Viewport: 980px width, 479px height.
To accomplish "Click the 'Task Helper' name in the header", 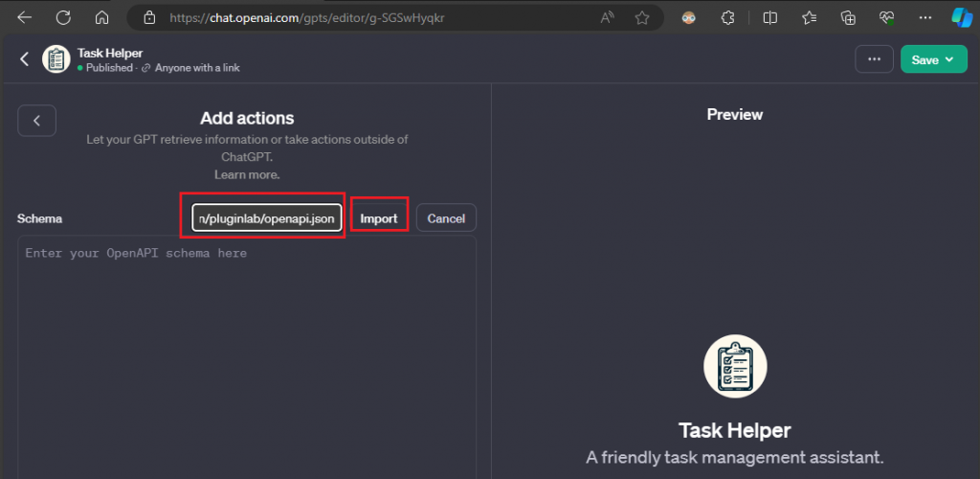I will click(x=110, y=53).
